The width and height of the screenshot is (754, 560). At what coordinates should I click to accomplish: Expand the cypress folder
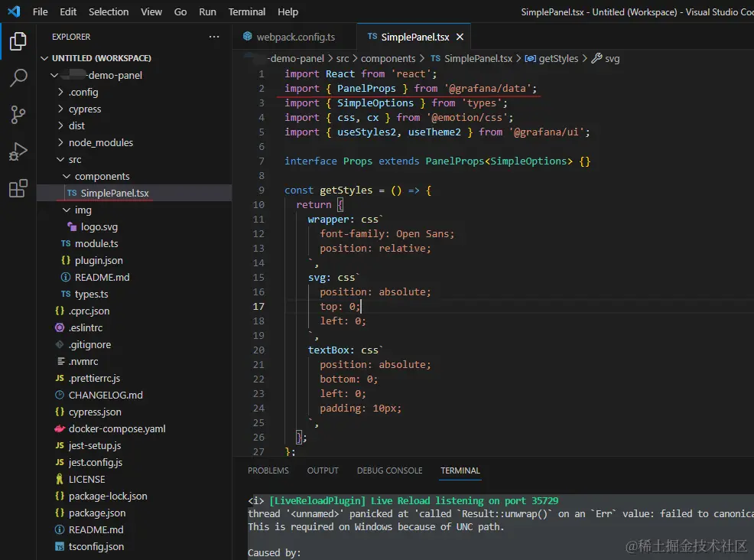pyautogui.click(x=84, y=109)
